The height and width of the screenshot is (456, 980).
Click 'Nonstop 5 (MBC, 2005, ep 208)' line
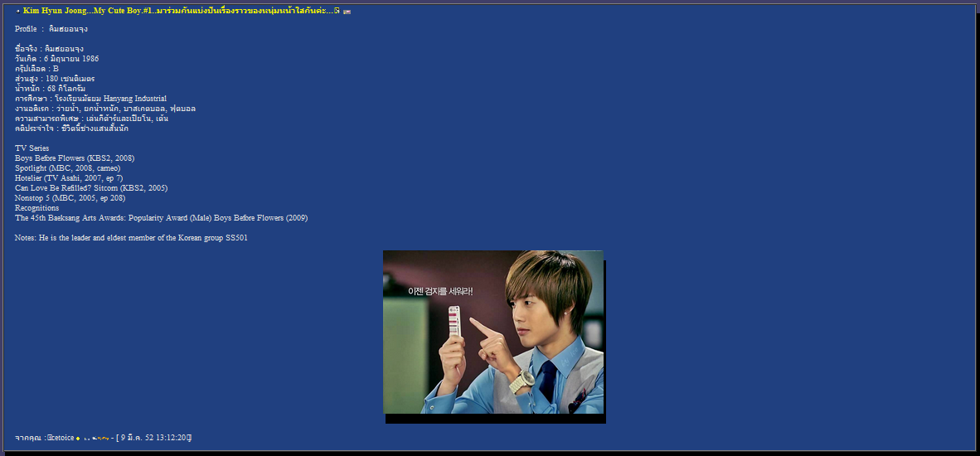[x=70, y=198]
